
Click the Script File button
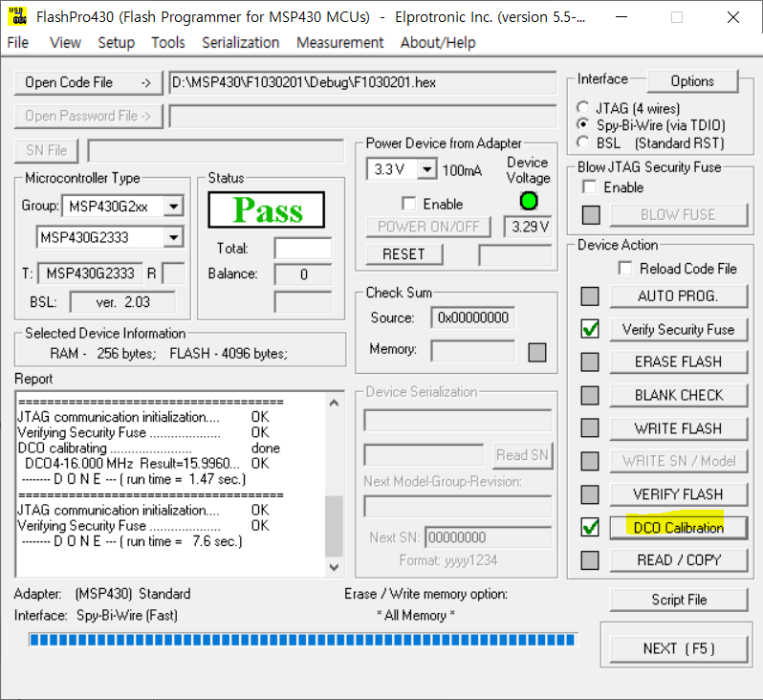click(678, 600)
